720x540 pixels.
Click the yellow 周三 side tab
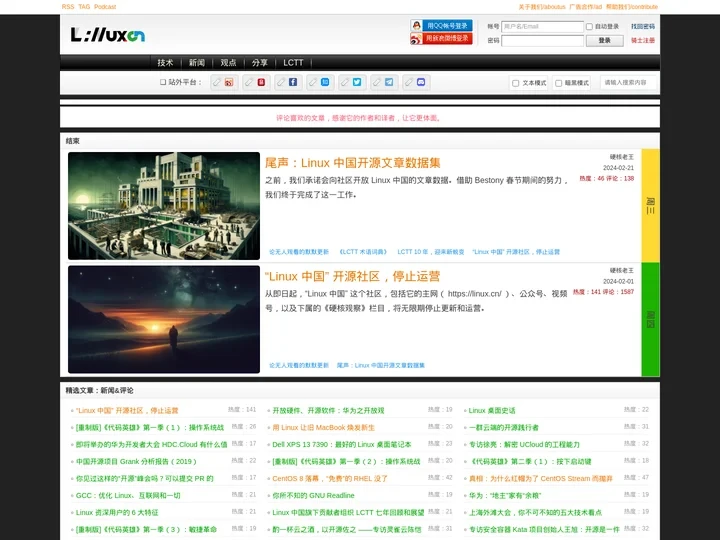click(650, 206)
